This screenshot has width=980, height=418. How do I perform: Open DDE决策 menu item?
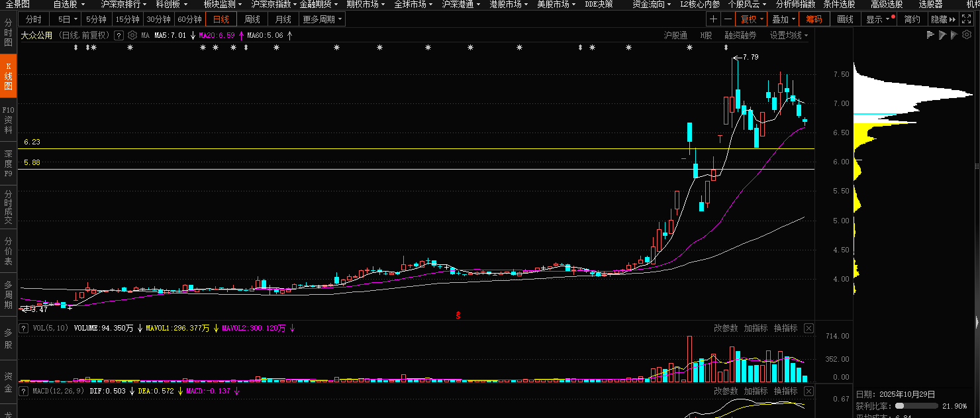[x=599, y=4]
